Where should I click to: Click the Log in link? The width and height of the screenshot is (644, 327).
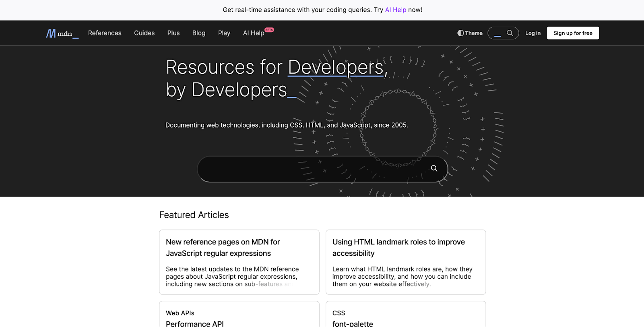(533, 33)
